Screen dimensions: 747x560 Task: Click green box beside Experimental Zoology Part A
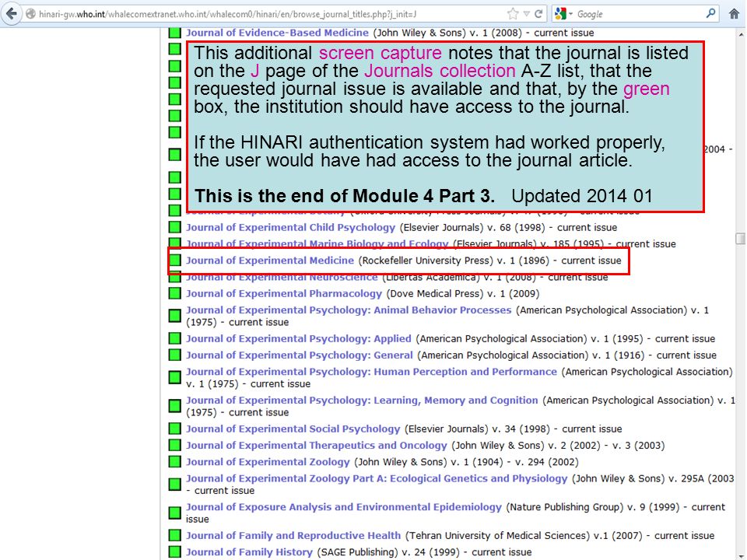pyautogui.click(x=175, y=485)
